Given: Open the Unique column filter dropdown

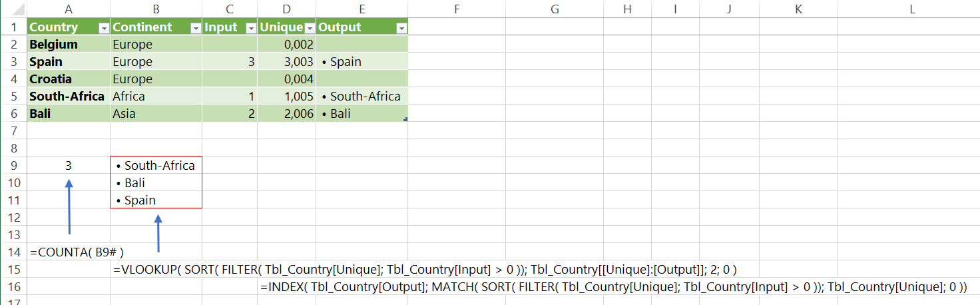Looking at the screenshot, I should point(310,28).
